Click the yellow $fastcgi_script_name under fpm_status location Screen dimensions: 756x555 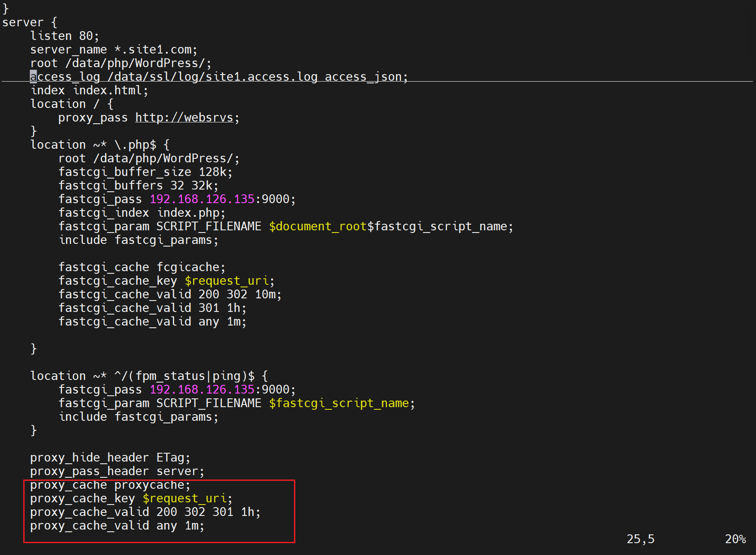(x=339, y=403)
